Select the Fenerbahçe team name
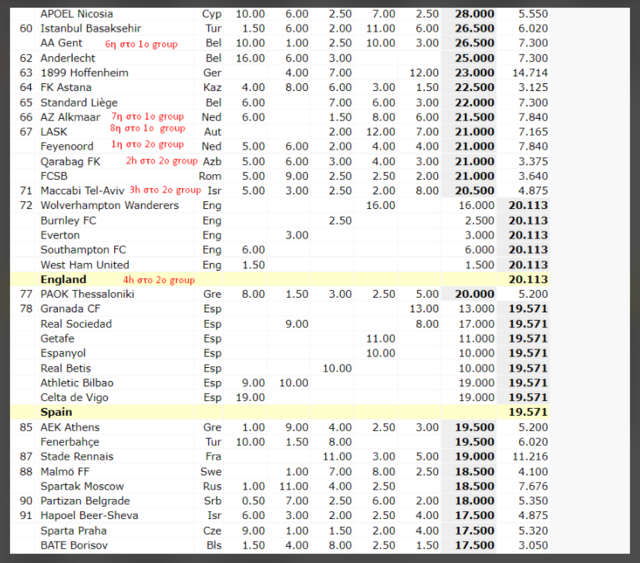The width and height of the screenshot is (640, 563). point(70,442)
